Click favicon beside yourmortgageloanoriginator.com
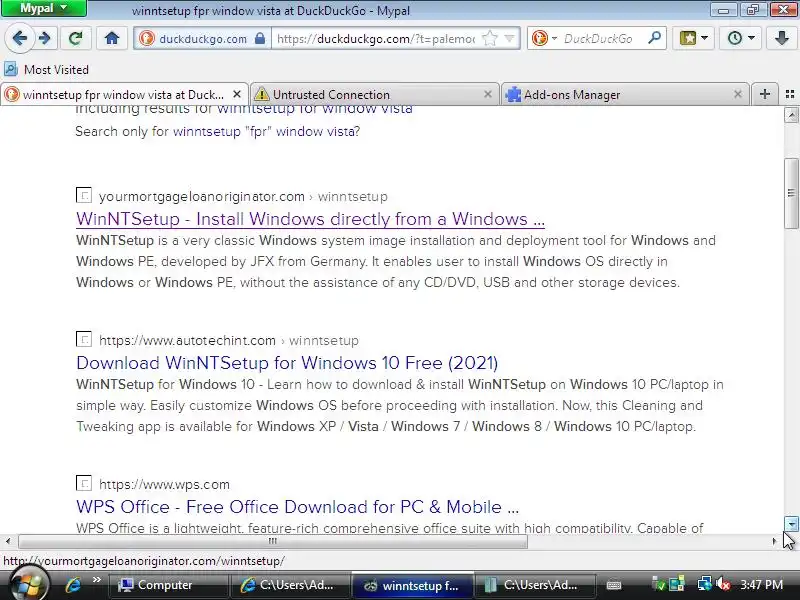This screenshot has width=800, height=600. pos(84,195)
